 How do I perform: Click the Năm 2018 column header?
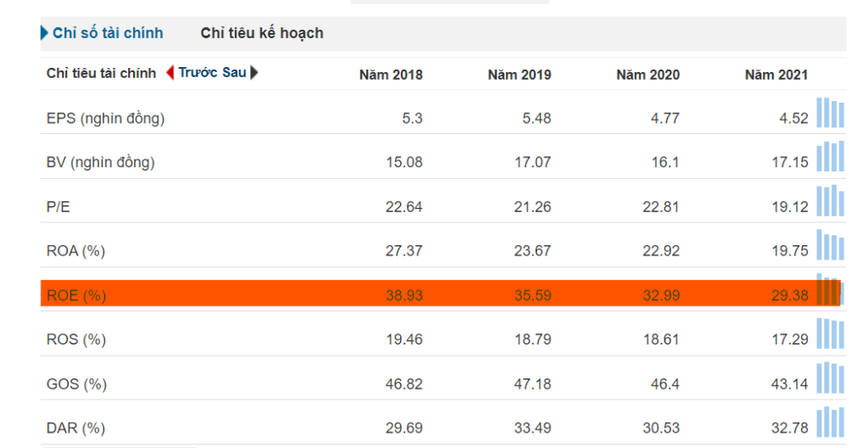click(391, 75)
